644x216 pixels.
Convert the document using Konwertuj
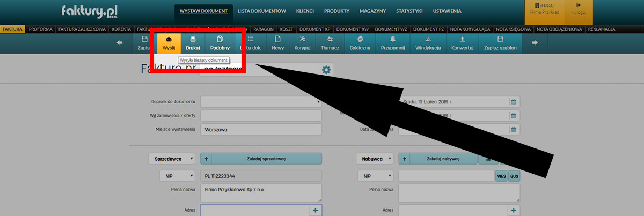click(x=462, y=43)
